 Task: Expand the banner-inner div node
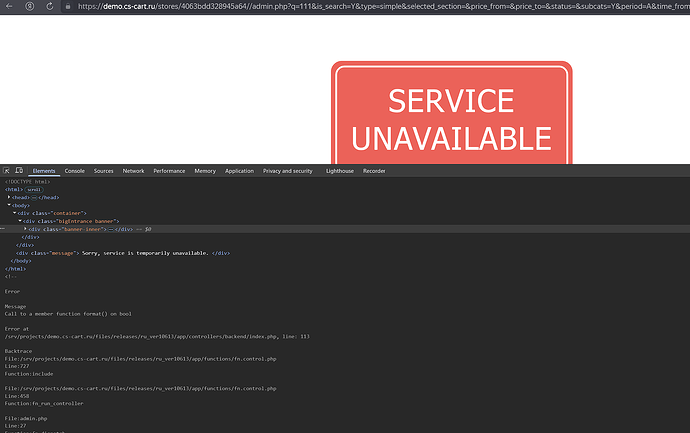coord(25,229)
